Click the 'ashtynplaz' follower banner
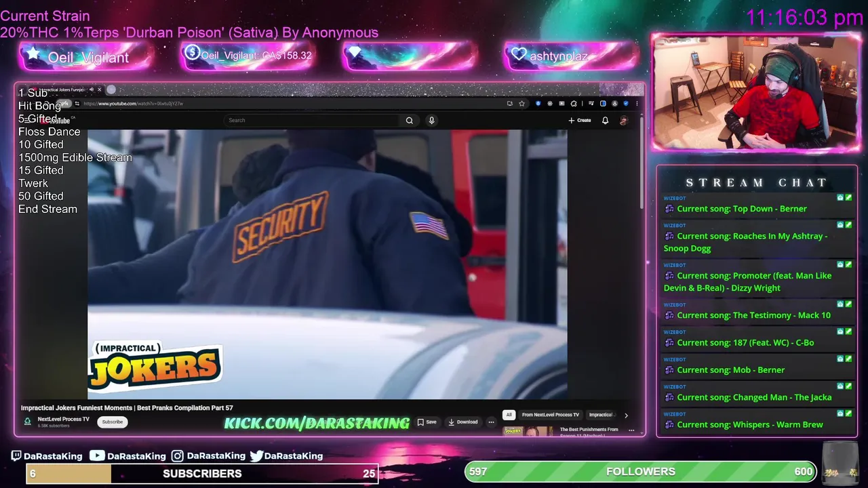Viewport: 868px width, 488px height. point(571,56)
